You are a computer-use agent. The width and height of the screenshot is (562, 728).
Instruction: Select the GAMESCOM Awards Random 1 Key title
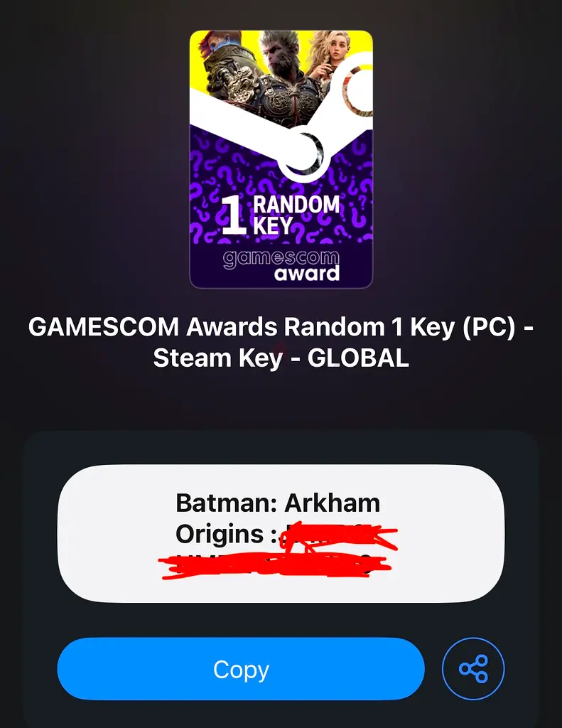[281, 327]
